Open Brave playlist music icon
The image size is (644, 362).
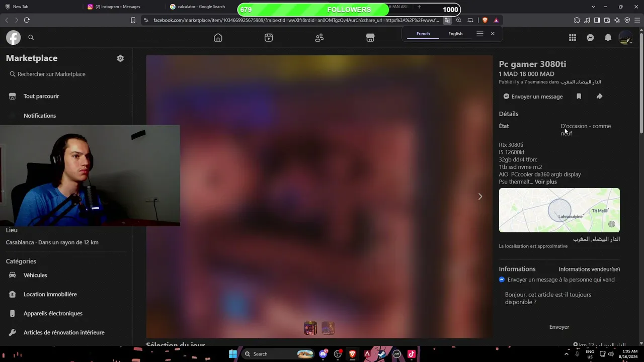coord(587,20)
